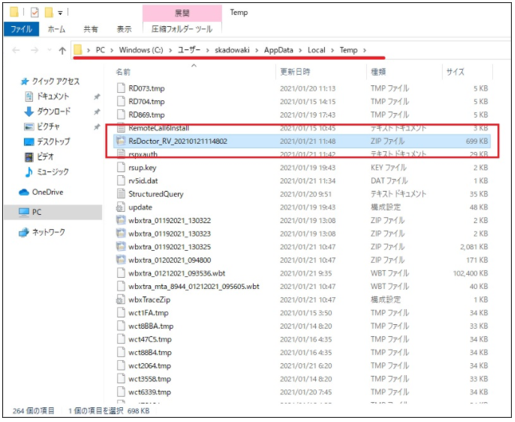
Task: Open OneDrive in the navigation pane
Action: coord(41,192)
